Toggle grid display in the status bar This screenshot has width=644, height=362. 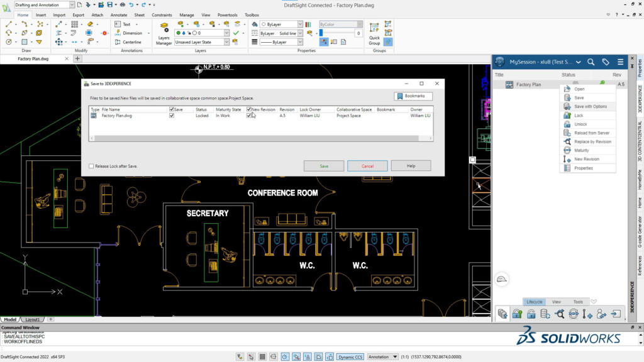pos(262,356)
